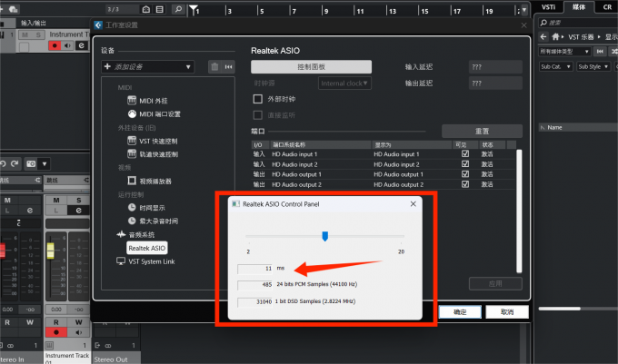The image size is (618, 364).
Task: Click the track search magnifier icon
Action: (x=178, y=9)
